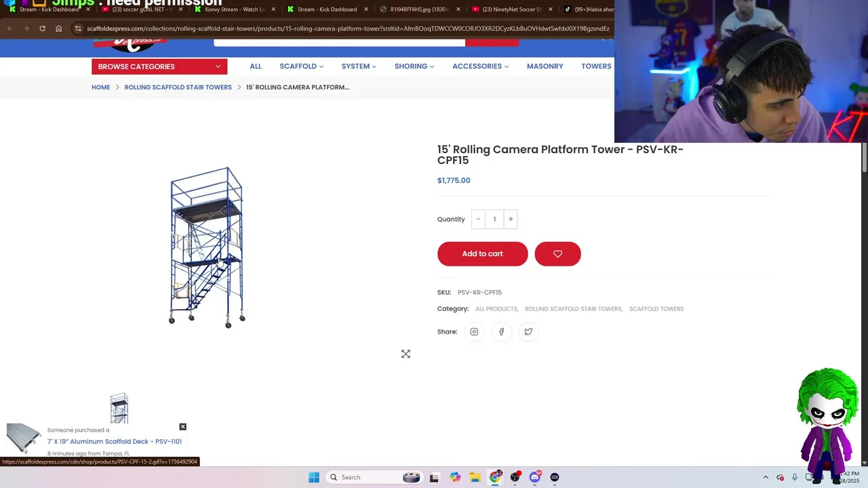Open site information icon in address bar

78,28
